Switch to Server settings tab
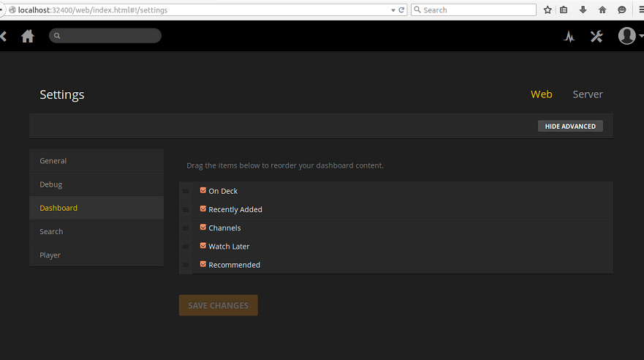The width and height of the screenshot is (644, 360). click(x=588, y=94)
